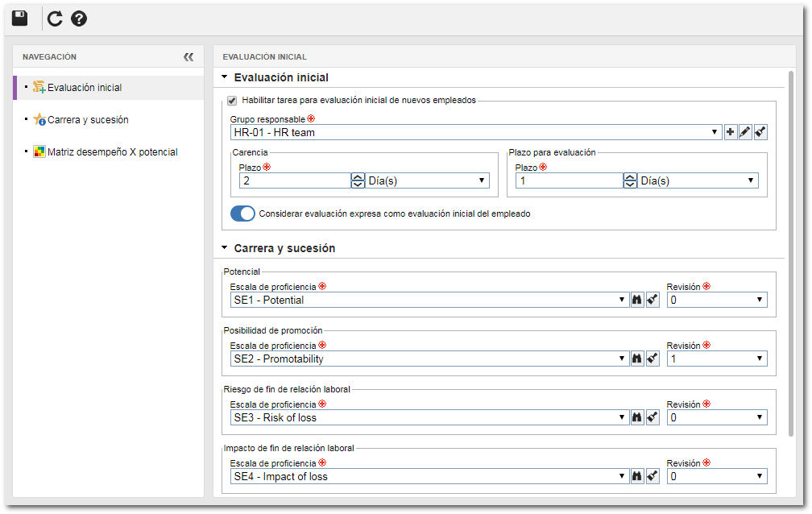Edit the Grupo responsable with pencil icon
Viewport: 812px width, 514px height.
(745, 132)
